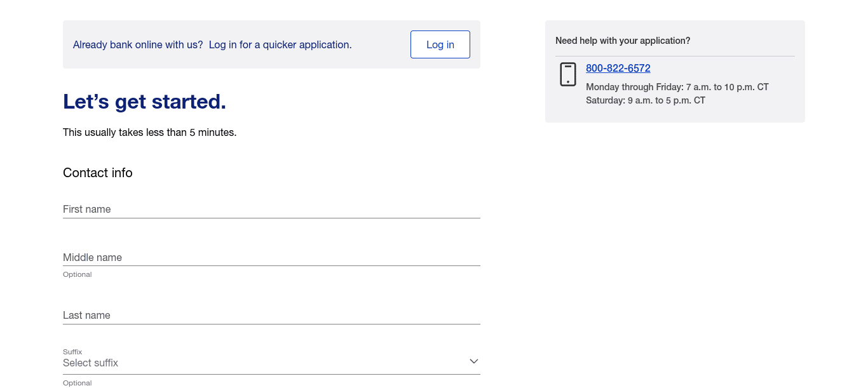The image size is (868, 388).
Task: Click the 'Need help with your application?' text
Action: point(622,40)
